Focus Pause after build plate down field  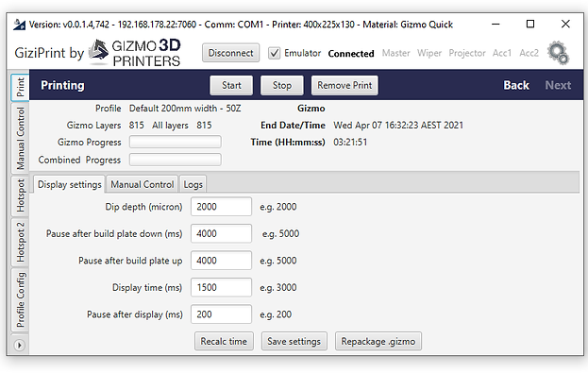(221, 234)
